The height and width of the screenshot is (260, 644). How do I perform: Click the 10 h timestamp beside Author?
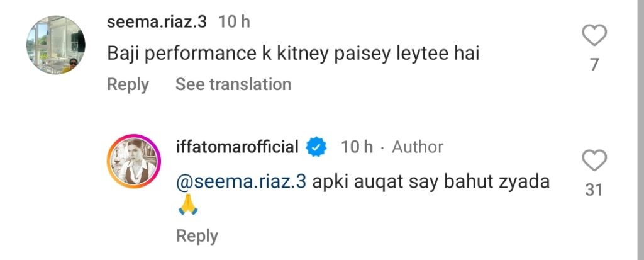(x=357, y=147)
